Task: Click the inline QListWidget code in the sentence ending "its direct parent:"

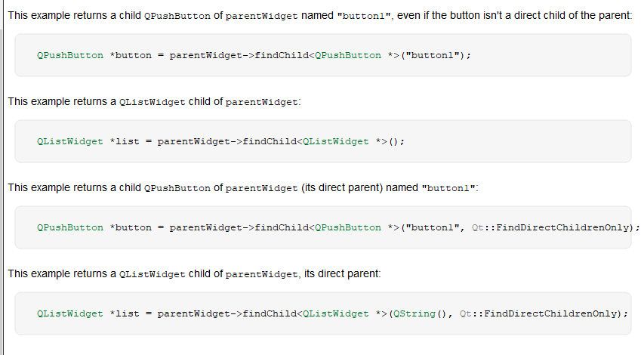Action: tap(153, 274)
